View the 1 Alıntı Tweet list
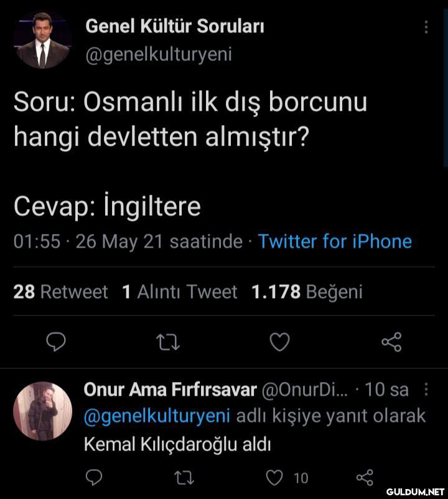The image size is (448, 499). pyautogui.click(x=180, y=291)
